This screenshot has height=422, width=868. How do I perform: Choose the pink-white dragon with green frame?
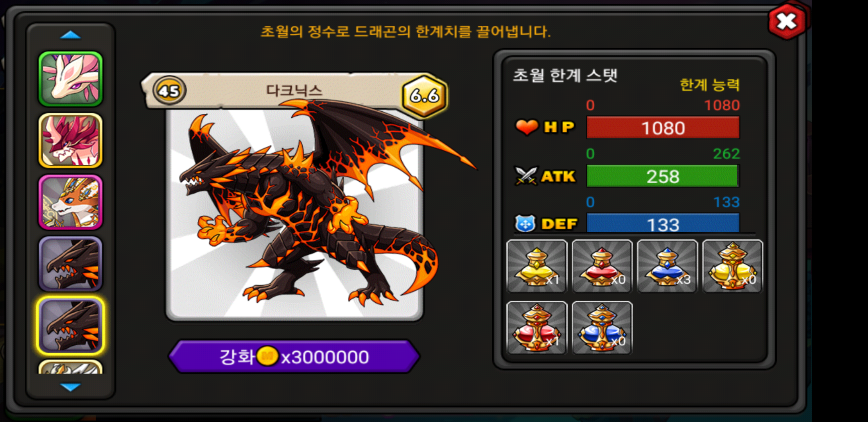click(x=70, y=79)
